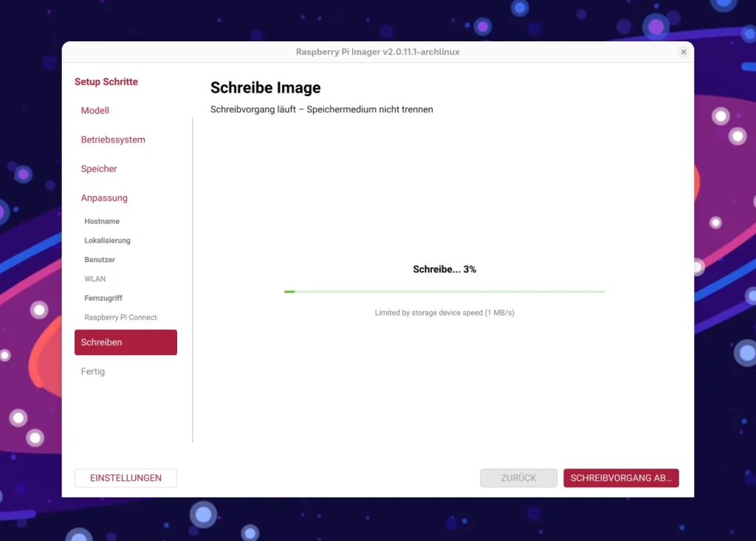Click the green write progress bar
Viewport: 756px width, 541px height.
click(444, 292)
